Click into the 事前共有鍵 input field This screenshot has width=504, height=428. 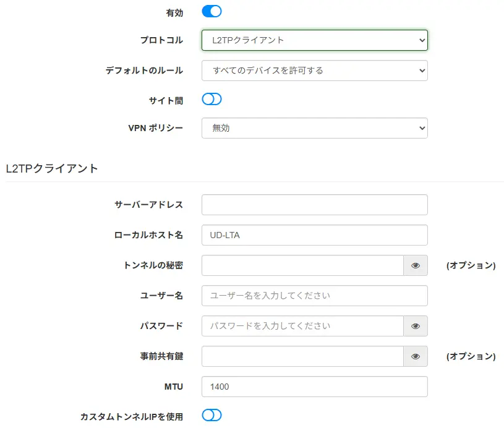[x=302, y=356]
